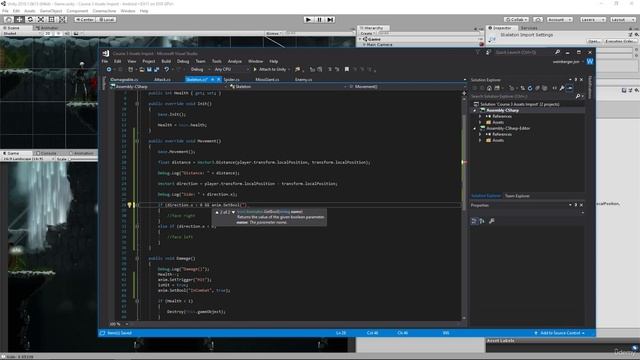Viewport: 640px width, 360px height.
Task: Click Unity Pause button
Action: [320, 20]
